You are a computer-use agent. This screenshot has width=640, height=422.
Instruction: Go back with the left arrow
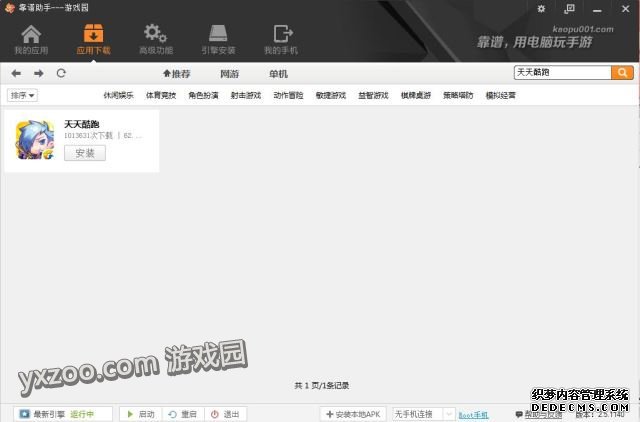pyautogui.click(x=16, y=73)
